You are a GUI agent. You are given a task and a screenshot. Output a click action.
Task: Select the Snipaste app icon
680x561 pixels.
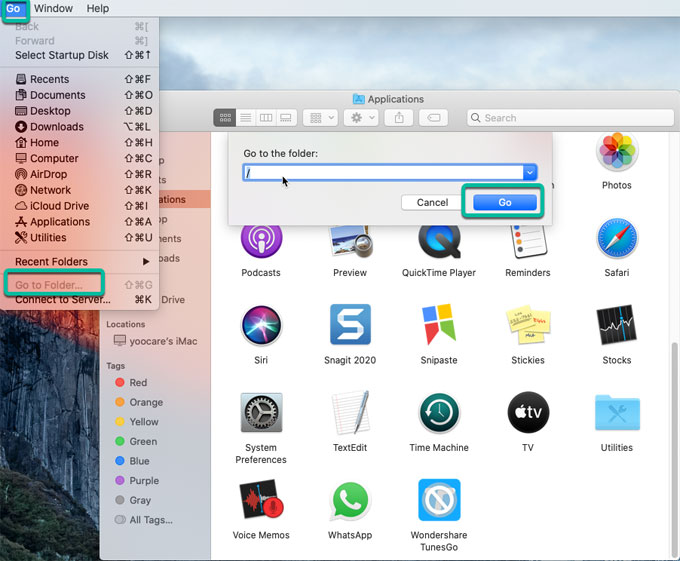(439, 324)
